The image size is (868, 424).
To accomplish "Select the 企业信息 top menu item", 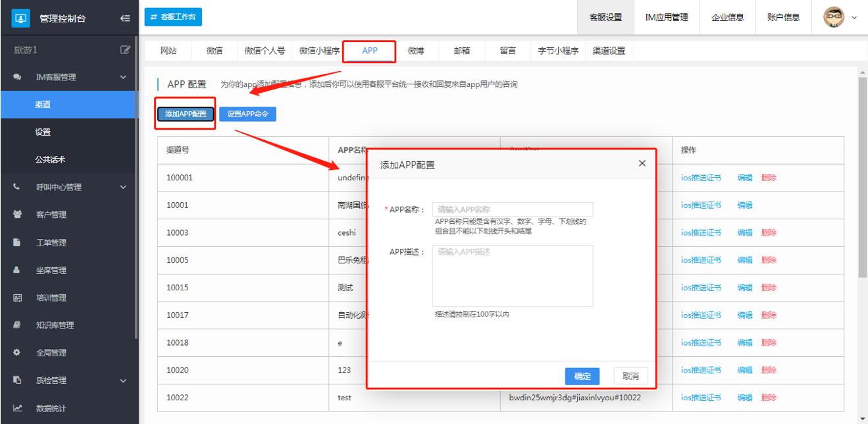I will click(x=728, y=18).
